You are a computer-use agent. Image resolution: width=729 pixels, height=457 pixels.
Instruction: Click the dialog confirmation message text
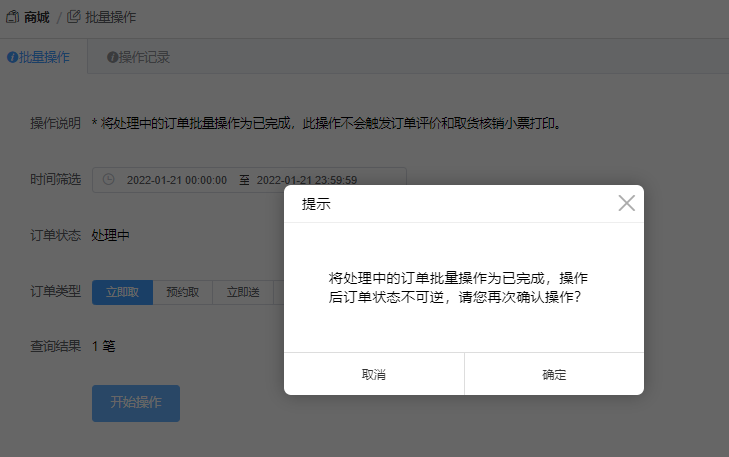point(458,287)
